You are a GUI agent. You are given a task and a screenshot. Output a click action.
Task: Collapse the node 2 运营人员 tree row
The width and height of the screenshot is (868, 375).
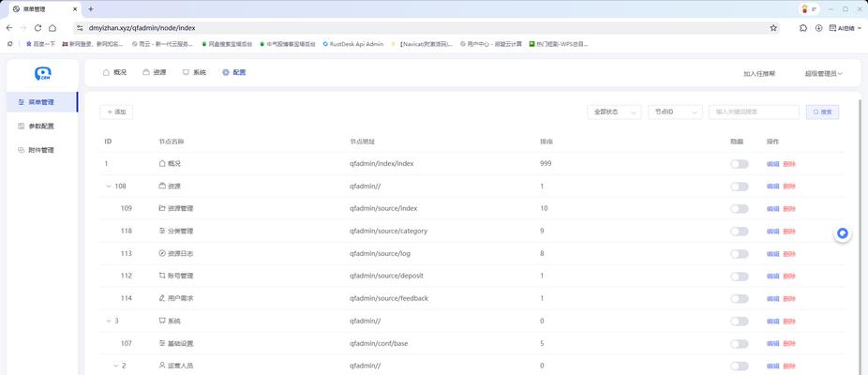(116, 366)
